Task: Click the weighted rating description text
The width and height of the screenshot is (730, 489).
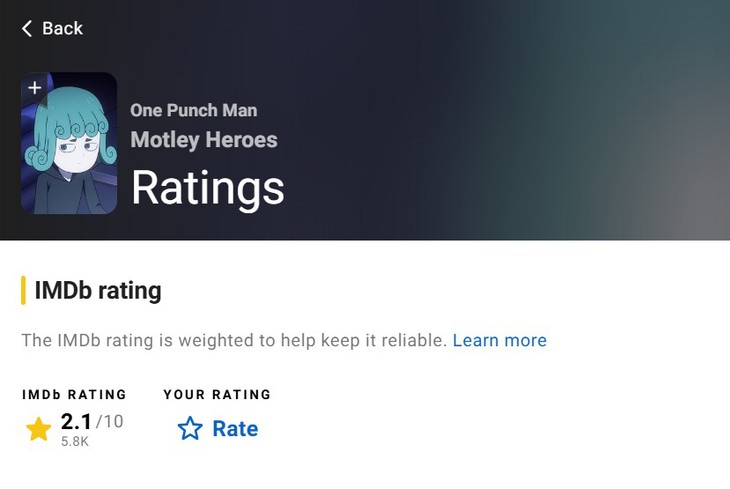Action: coord(234,340)
